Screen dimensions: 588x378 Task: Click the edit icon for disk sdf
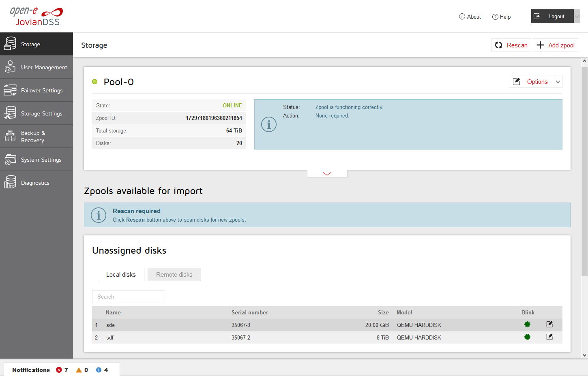549,337
